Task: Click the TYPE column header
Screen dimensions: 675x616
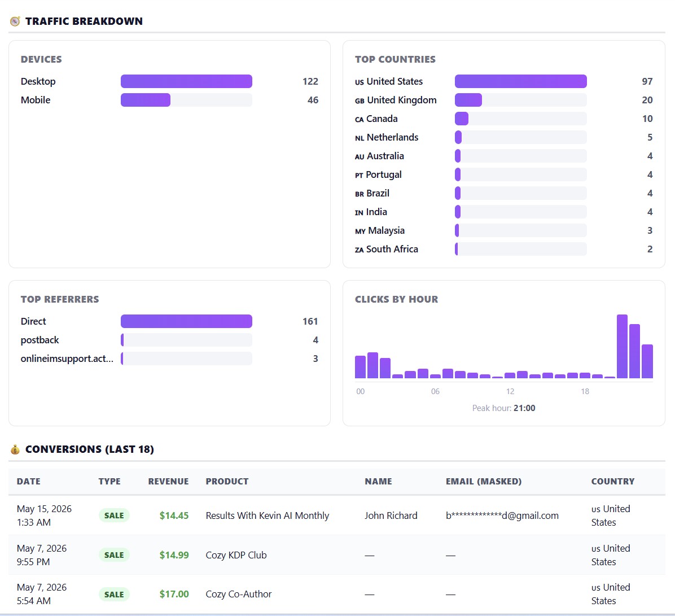Action: pos(109,481)
